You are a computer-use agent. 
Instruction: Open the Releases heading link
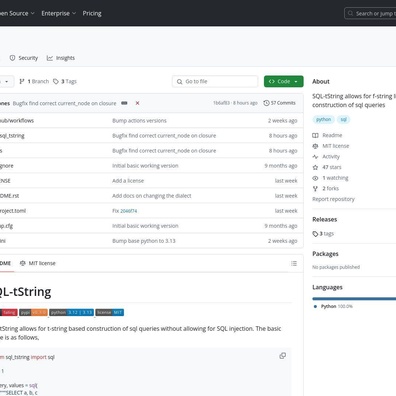[x=325, y=219]
